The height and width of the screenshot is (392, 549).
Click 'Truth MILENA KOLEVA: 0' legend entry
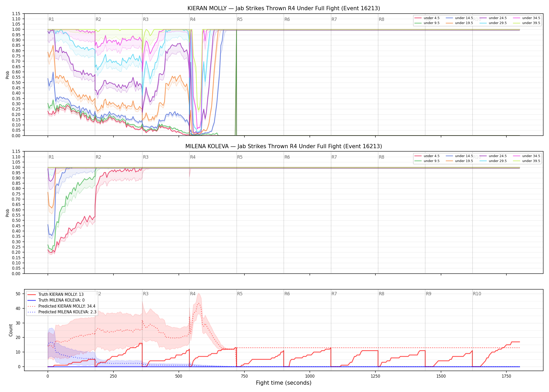click(x=56, y=300)
